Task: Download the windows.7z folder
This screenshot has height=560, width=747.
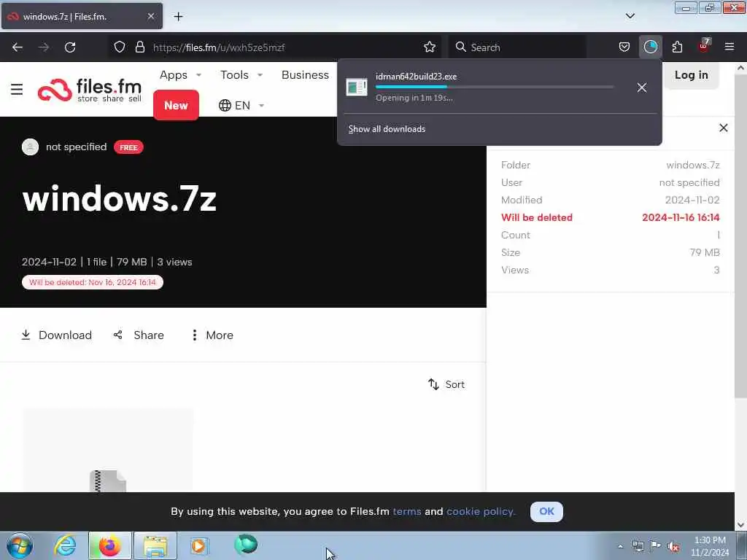Action: click(x=57, y=335)
